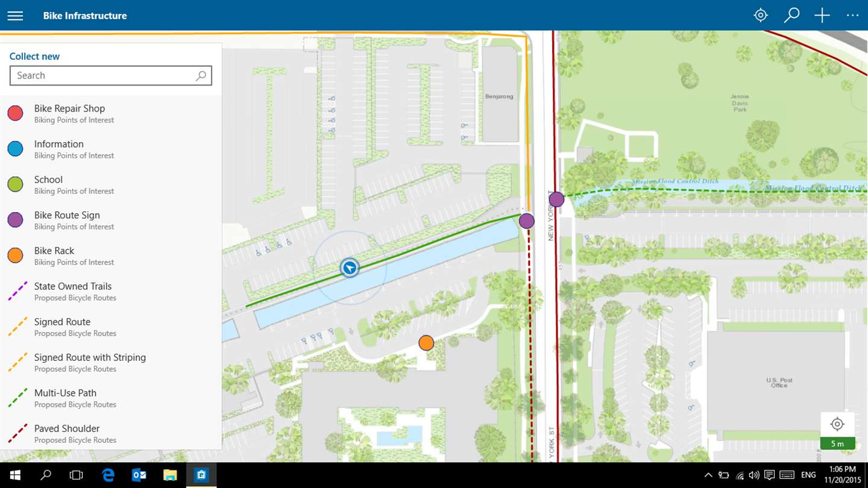Click the Benjarong building label
The height and width of the screenshot is (488, 868).
[x=499, y=96]
